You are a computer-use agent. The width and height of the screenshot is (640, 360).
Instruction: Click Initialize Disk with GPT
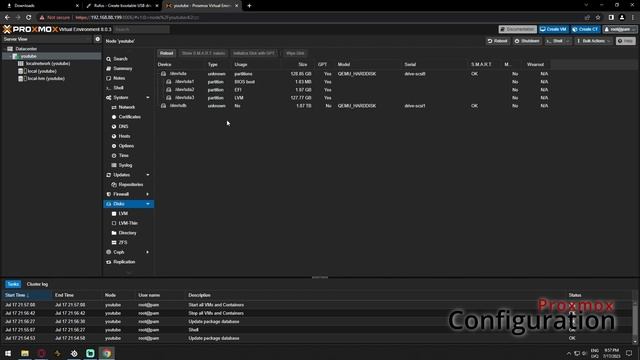pyautogui.click(x=253, y=53)
